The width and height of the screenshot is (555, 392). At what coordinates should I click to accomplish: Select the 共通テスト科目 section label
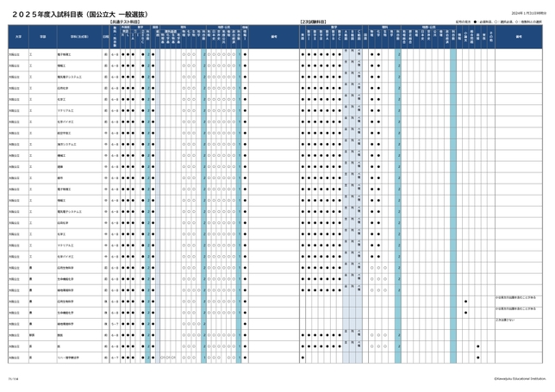tap(128, 21)
